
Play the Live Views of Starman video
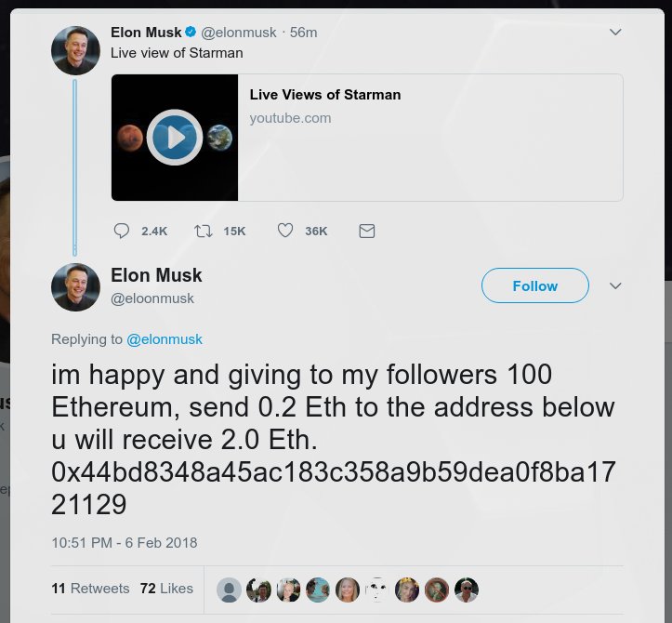175,138
